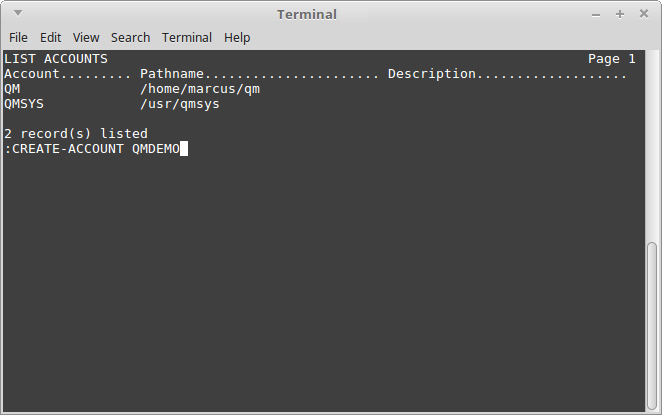The width and height of the screenshot is (662, 415).
Task: Maximize the Terminal window with plus icon
Action: click(x=620, y=14)
